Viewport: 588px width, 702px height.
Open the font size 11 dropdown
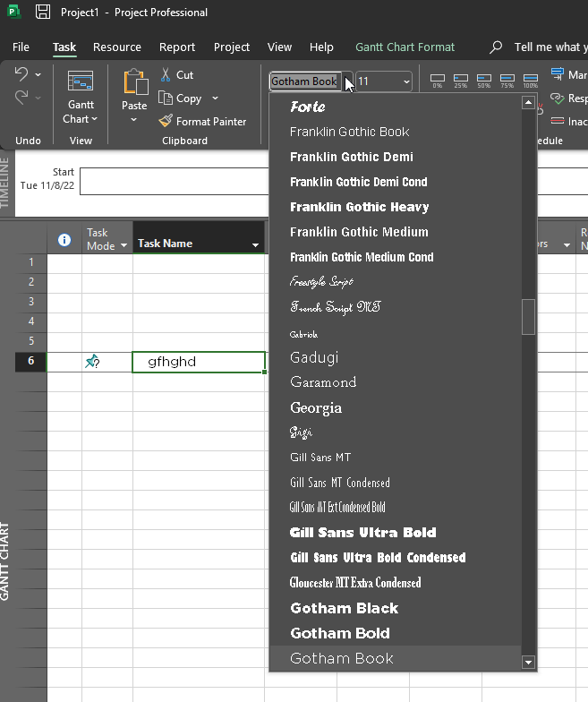[x=406, y=81]
